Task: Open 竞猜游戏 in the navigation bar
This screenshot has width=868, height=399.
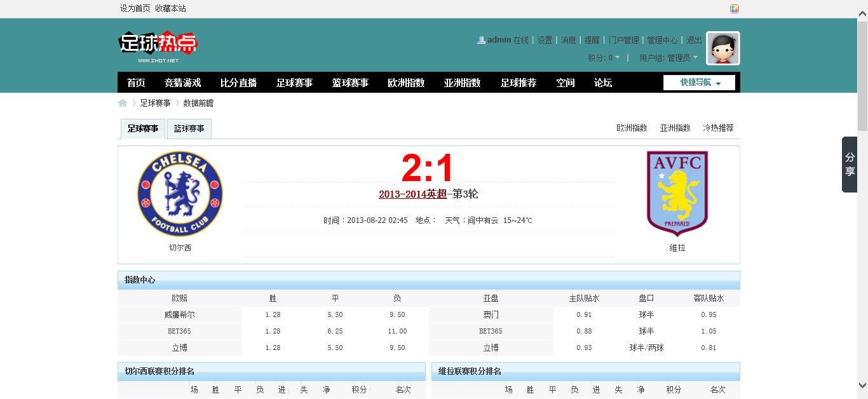Action: tap(182, 83)
